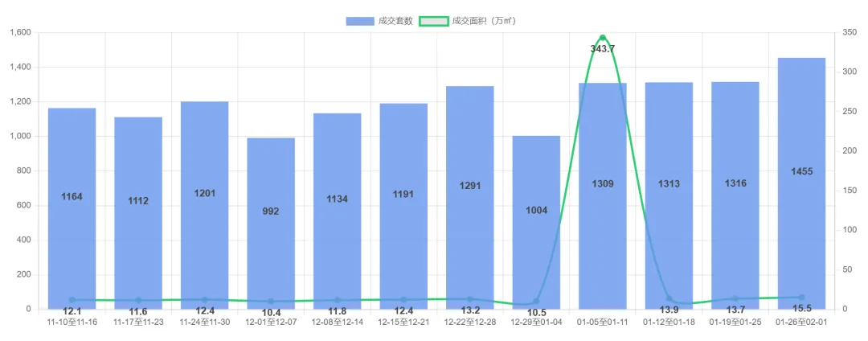Viewport: 868px width, 341px height.
Task: Click x-axis label 01-12至01-18
Action: 669,323
